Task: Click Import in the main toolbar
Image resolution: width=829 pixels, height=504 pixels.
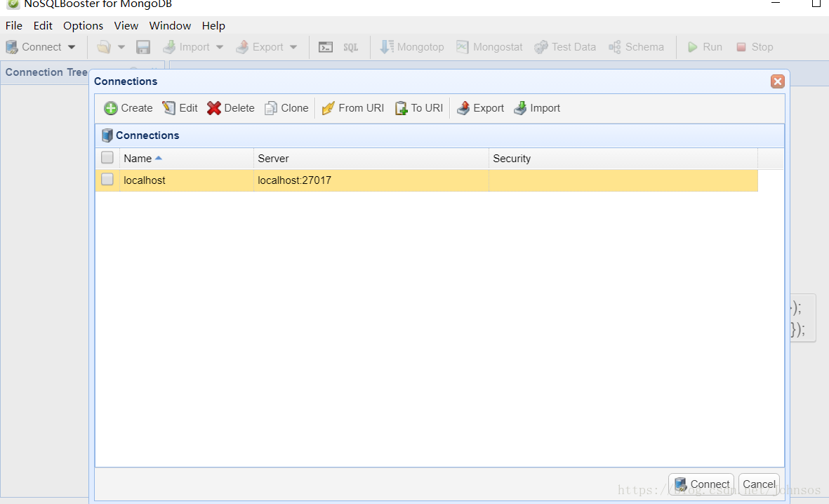Action: [186, 47]
